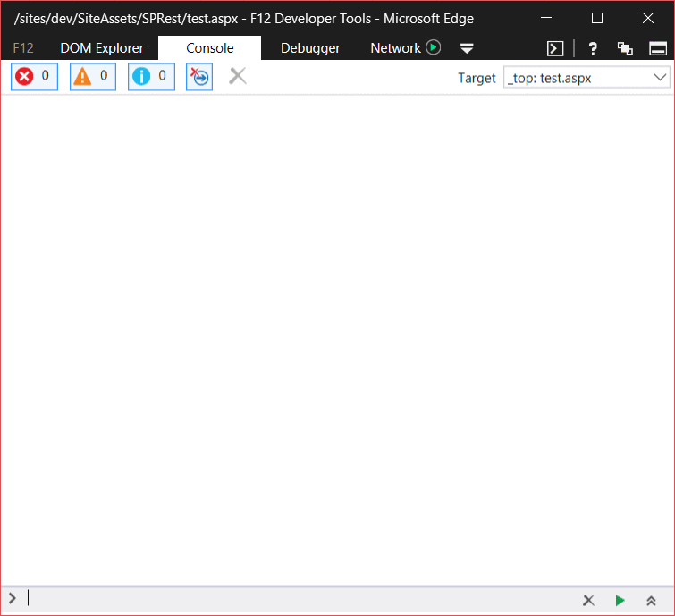Click the dock/unpin window icon
The image size is (675, 616).
click(x=658, y=48)
